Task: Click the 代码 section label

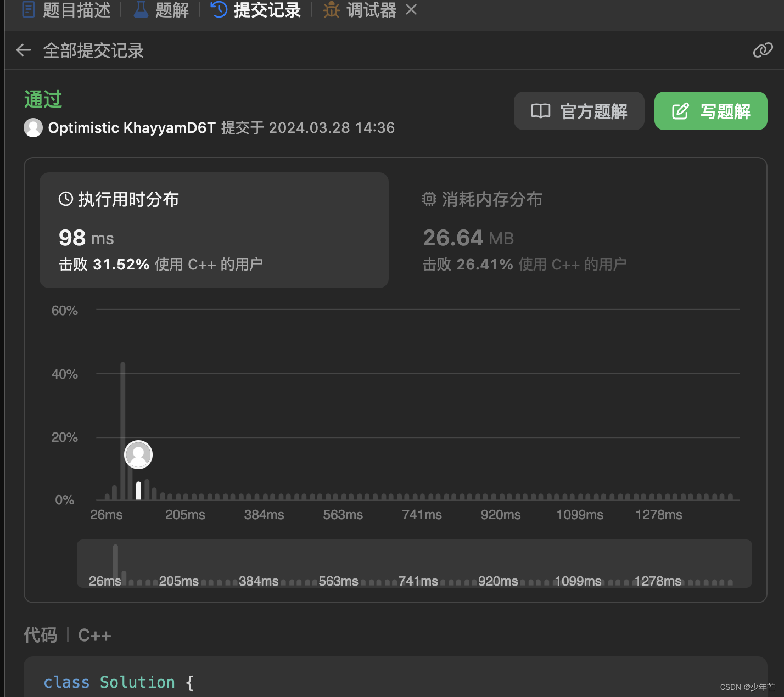Action: coord(41,635)
